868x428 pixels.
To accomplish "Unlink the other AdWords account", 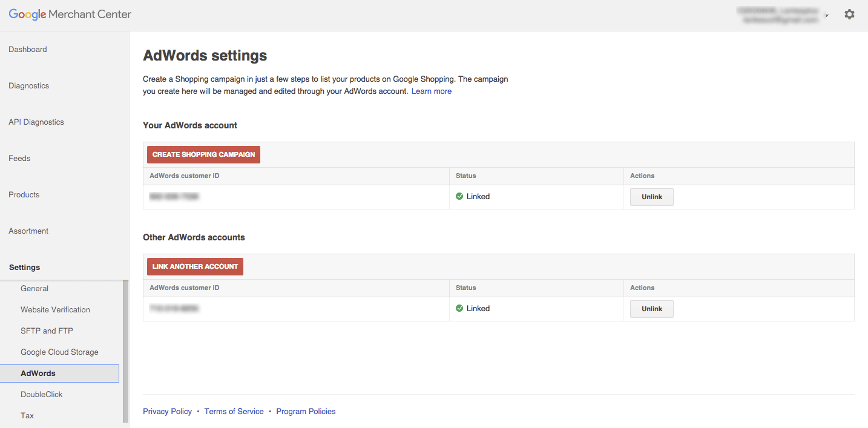I will [652, 309].
